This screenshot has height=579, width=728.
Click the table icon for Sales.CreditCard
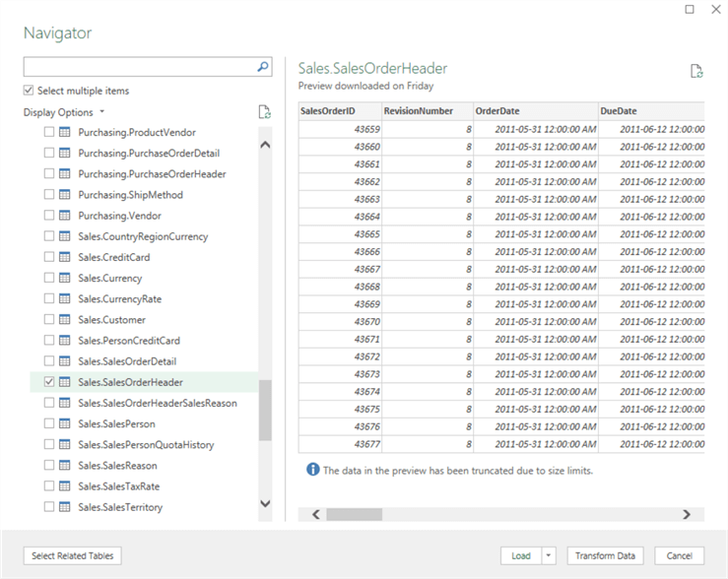click(x=64, y=257)
